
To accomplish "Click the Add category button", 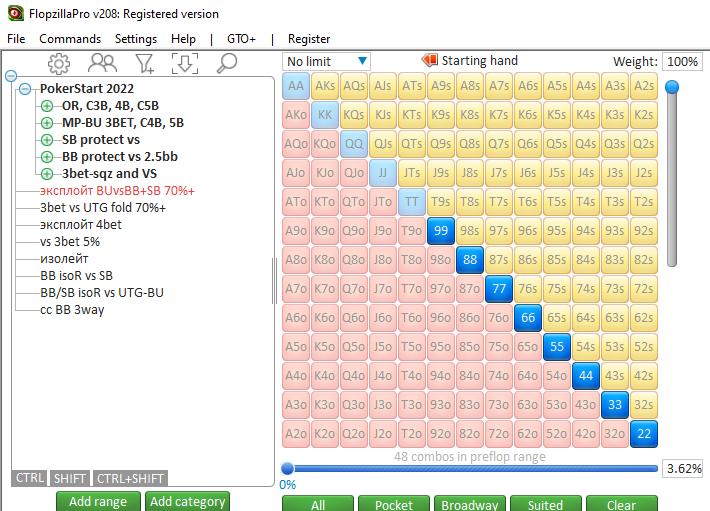I will 187,501.
